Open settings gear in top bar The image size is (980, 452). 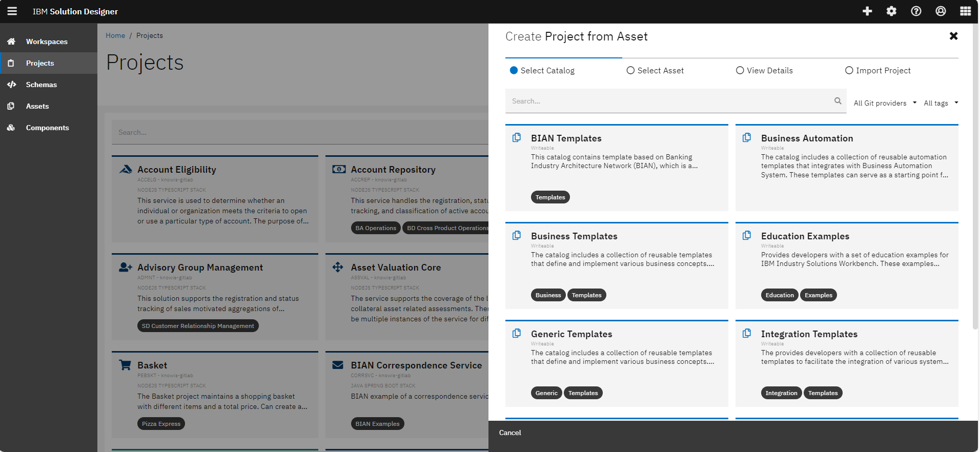[892, 11]
